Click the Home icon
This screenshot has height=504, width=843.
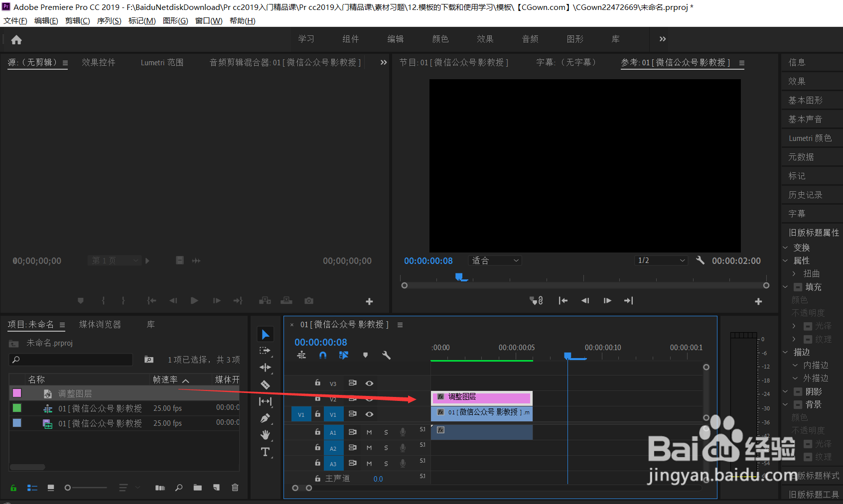coord(16,40)
